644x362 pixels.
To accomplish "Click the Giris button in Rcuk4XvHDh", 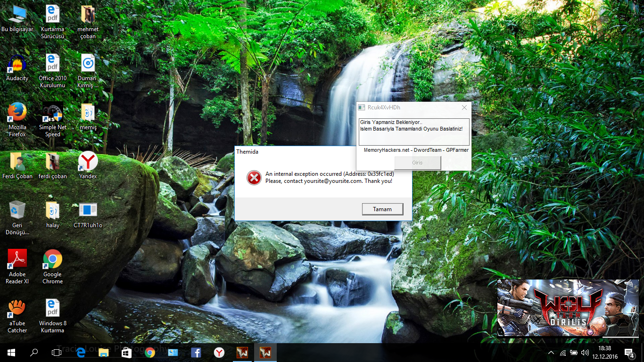I will [417, 163].
